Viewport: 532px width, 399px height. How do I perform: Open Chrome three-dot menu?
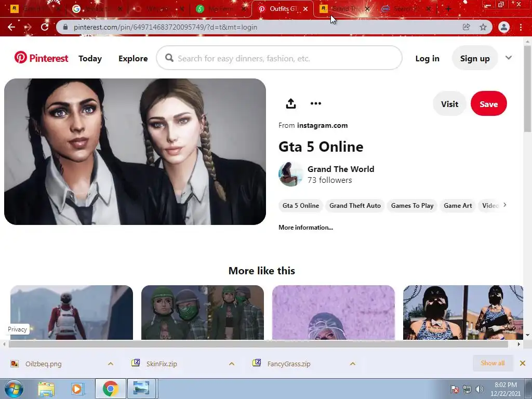tap(521, 27)
